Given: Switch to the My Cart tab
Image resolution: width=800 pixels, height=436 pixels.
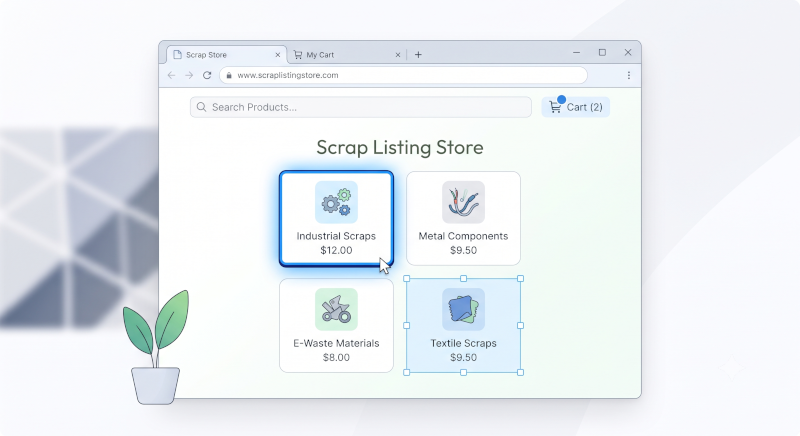Looking at the screenshot, I should (x=347, y=55).
